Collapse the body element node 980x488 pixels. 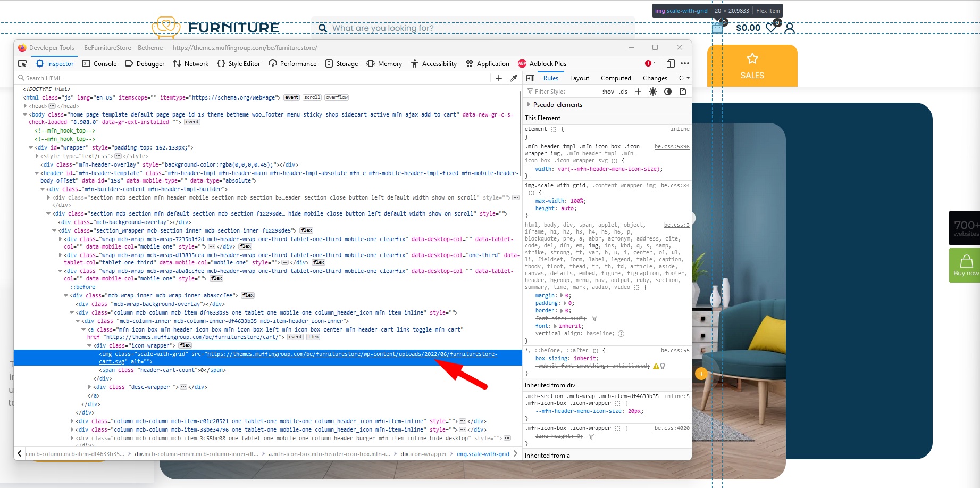pos(25,114)
